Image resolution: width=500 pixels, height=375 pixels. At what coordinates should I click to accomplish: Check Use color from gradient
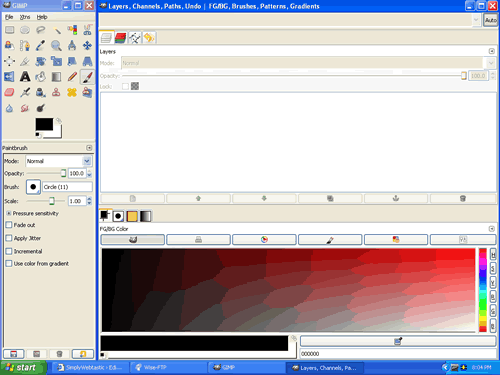(9, 263)
